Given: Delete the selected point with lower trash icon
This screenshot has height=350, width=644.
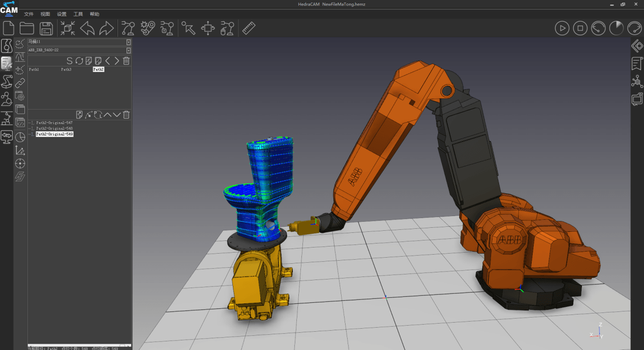Looking at the screenshot, I should (x=126, y=115).
